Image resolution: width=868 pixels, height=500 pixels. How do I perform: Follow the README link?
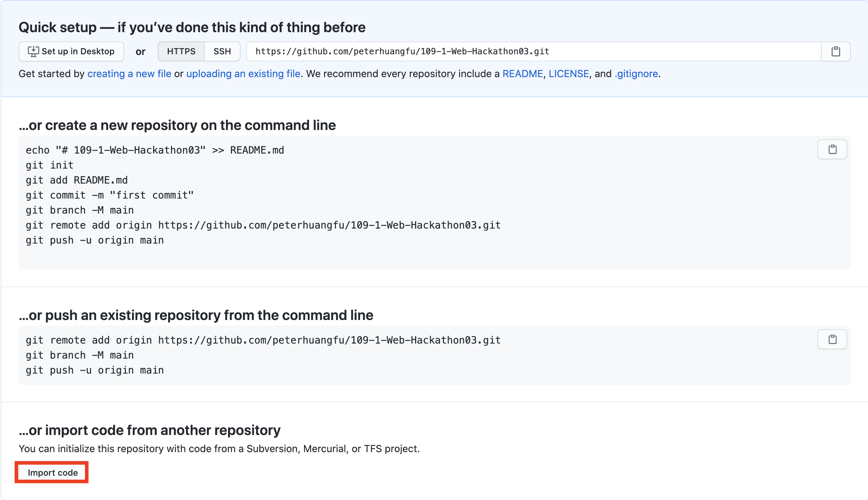click(x=523, y=74)
